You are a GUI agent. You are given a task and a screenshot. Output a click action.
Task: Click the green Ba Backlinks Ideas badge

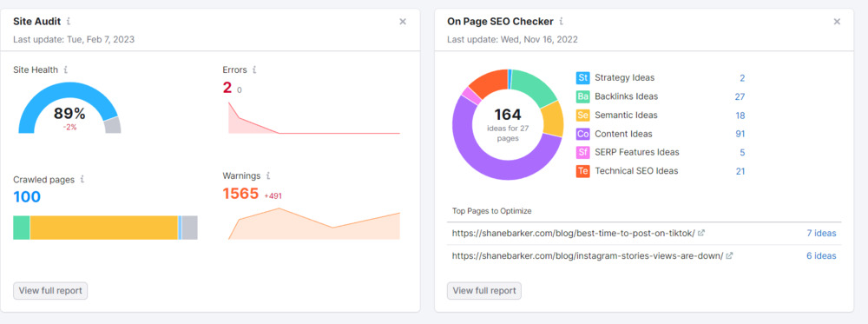pos(583,97)
